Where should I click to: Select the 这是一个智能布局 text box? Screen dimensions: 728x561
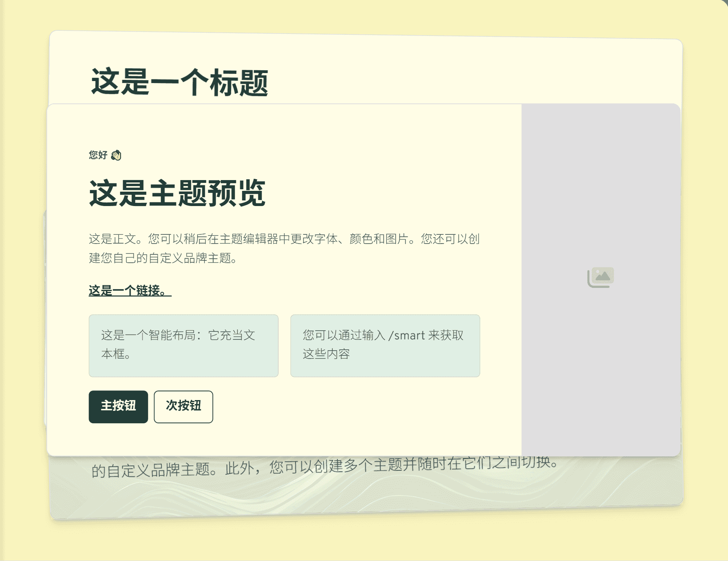[183, 345]
